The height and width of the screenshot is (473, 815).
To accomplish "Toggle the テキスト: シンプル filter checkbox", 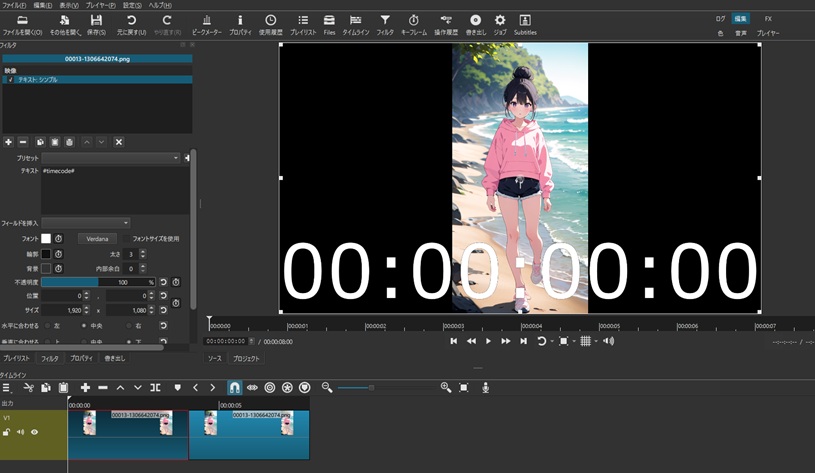I will tap(8, 79).
